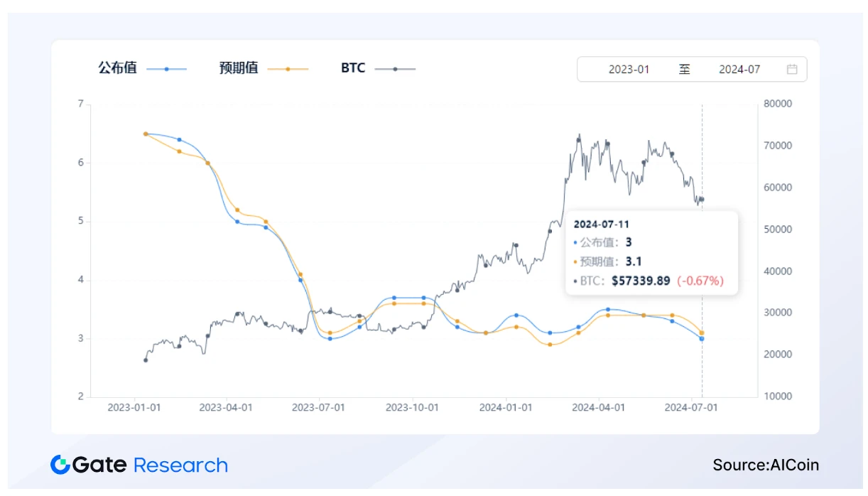Toggle the BTC legend series
The height and width of the screenshot is (496, 868).
pyautogui.click(x=353, y=69)
